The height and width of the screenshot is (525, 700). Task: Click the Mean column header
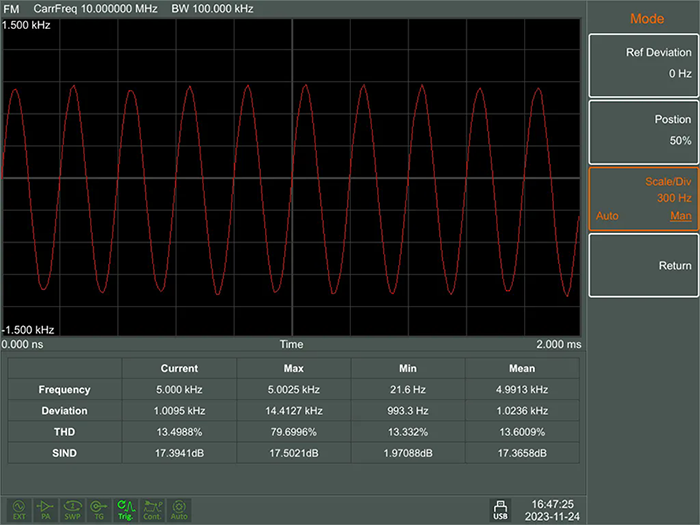pos(522,368)
